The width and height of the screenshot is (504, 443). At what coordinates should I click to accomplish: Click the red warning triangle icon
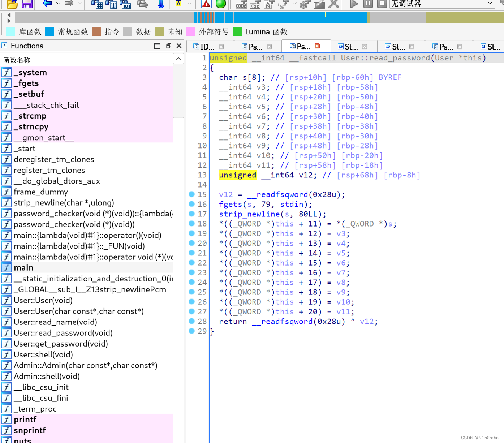pyautogui.click(x=206, y=4)
